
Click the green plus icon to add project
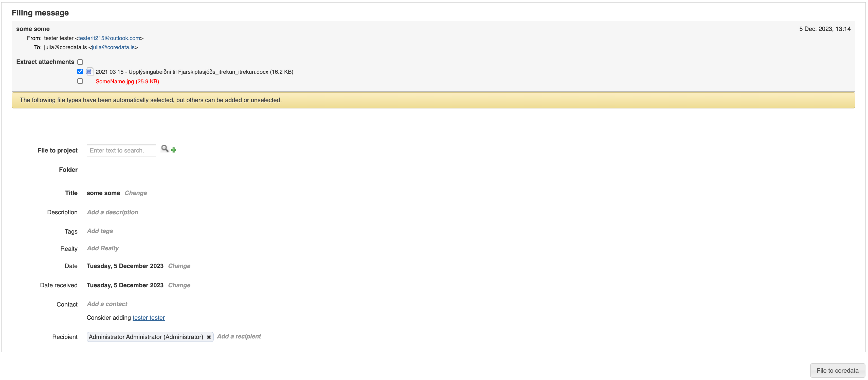point(174,150)
